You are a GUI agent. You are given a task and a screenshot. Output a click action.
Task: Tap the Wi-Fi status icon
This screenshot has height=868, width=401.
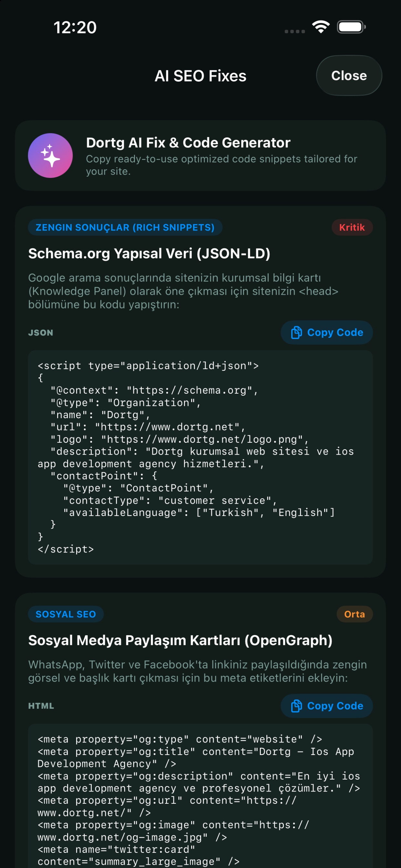click(x=321, y=26)
